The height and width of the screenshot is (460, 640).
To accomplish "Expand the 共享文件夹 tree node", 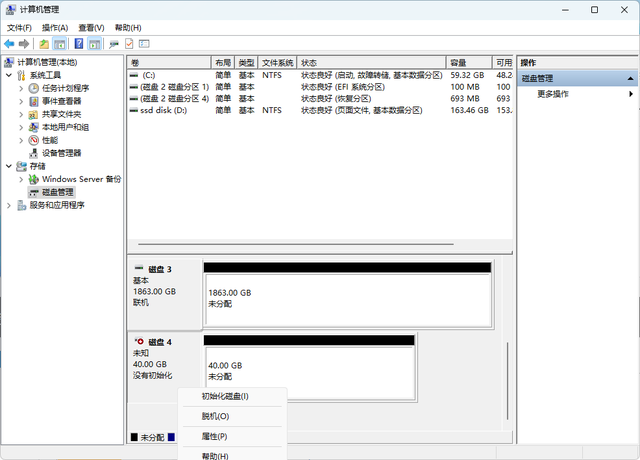I will tap(21, 114).
